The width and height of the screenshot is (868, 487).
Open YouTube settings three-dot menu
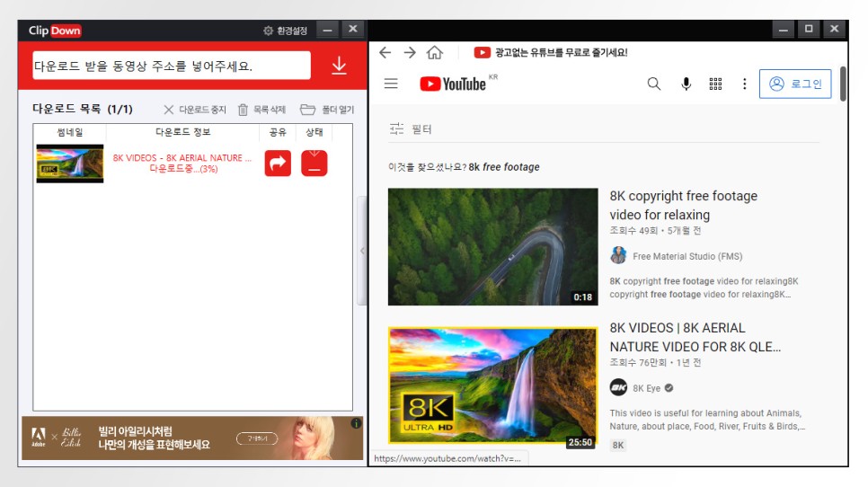click(745, 84)
